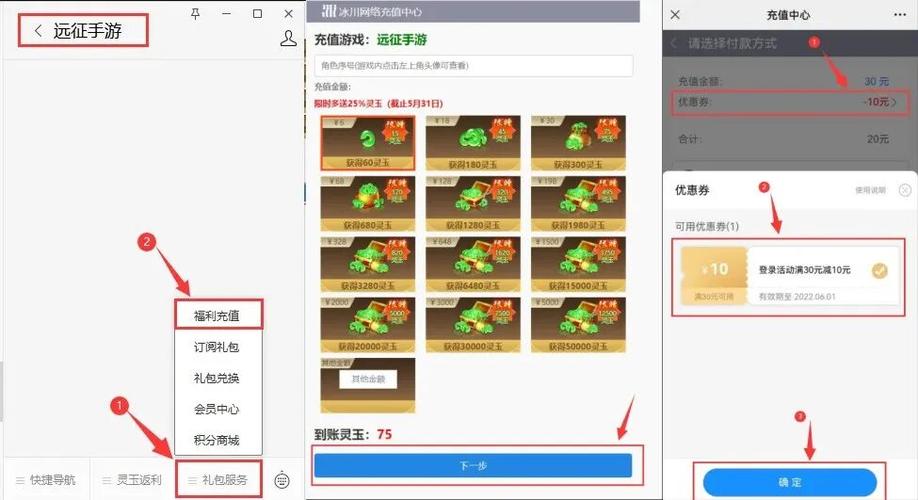
Task: Expand the 优惠券 -10元 row
Action: [789, 102]
